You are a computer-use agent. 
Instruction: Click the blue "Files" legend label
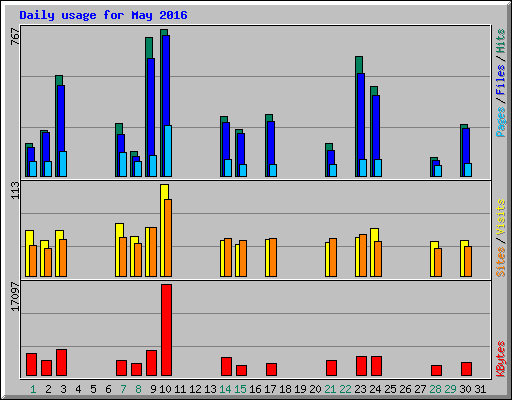coord(501,80)
